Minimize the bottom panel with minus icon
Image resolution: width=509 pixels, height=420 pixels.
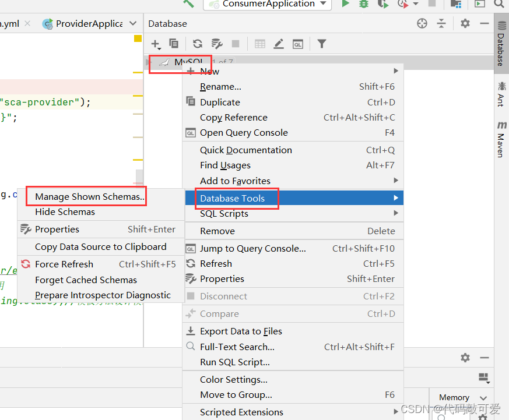pyautogui.click(x=484, y=358)
